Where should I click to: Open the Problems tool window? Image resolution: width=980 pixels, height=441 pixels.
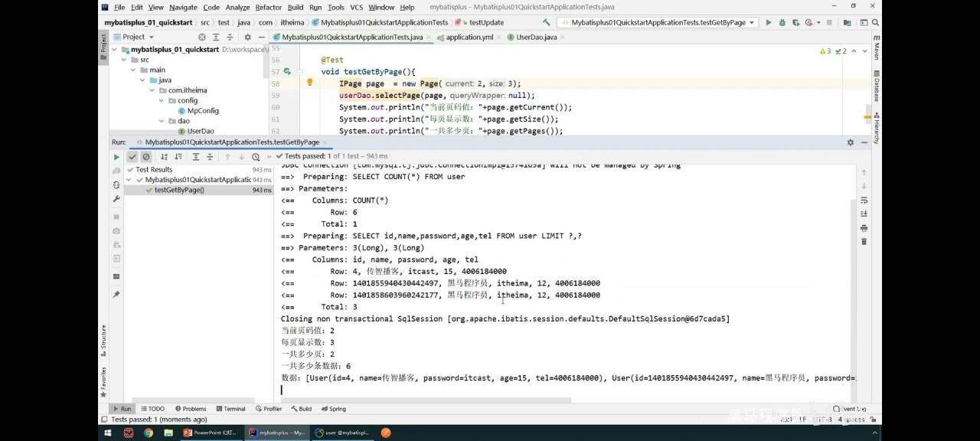coord(191,409)
